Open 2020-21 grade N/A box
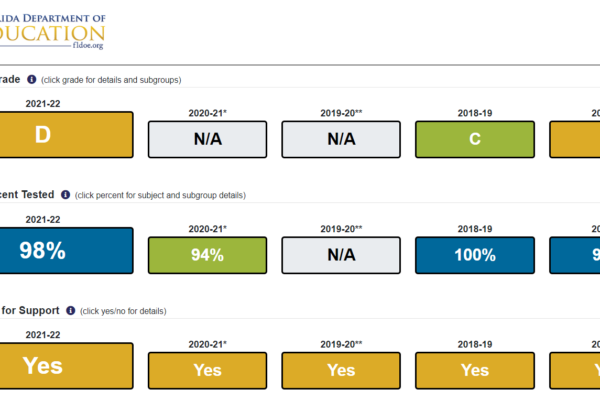Screen dimensions: 600x400 tap(207, 139)
